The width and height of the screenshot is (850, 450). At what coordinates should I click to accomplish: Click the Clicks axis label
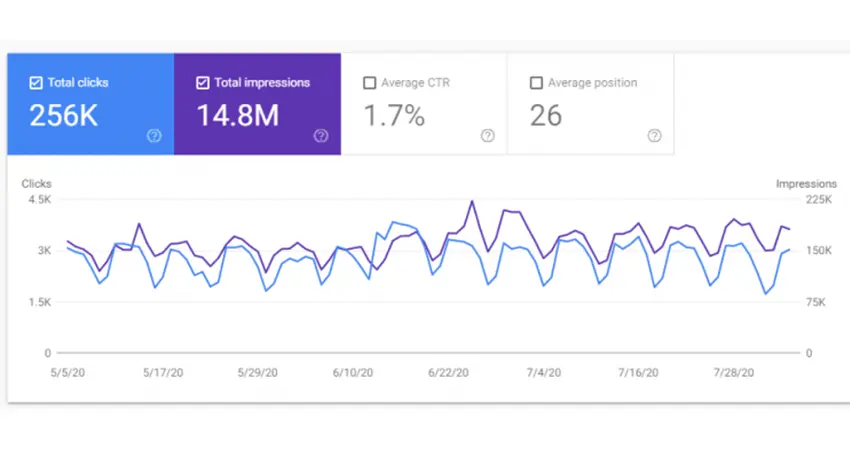(x=36, y=184)
